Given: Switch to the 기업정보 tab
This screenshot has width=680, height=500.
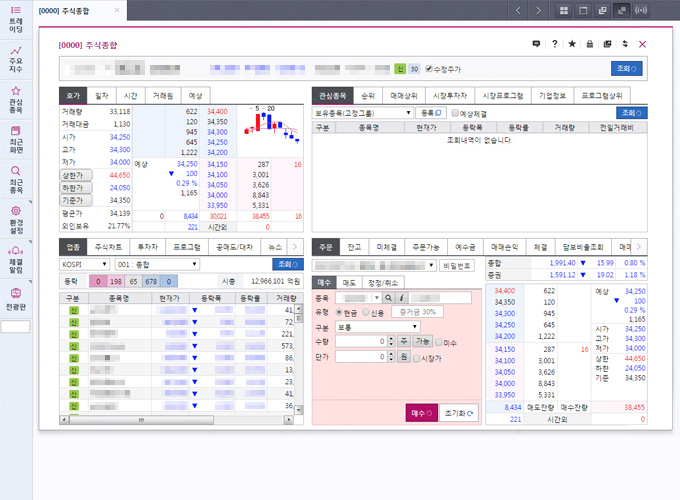Looking at the screenshot, I should (552, 96).
